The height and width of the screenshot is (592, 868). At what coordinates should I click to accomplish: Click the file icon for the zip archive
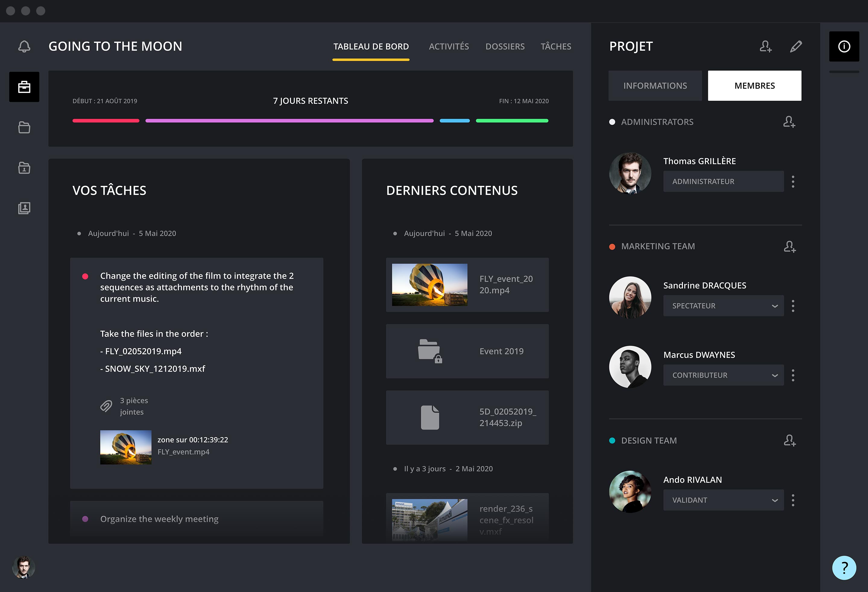(x=430, y=418)
